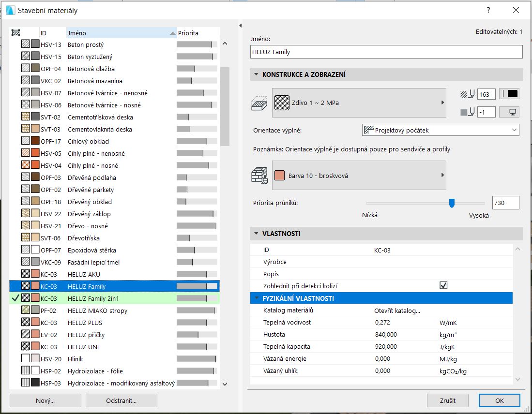Open the material catalog via Otevřít katalog...
This screenshot has height=414, width=532.
point(397,310)
